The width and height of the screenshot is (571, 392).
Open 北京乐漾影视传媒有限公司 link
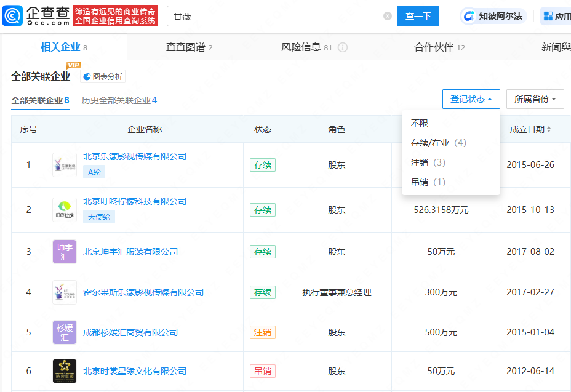pos(135,156)
